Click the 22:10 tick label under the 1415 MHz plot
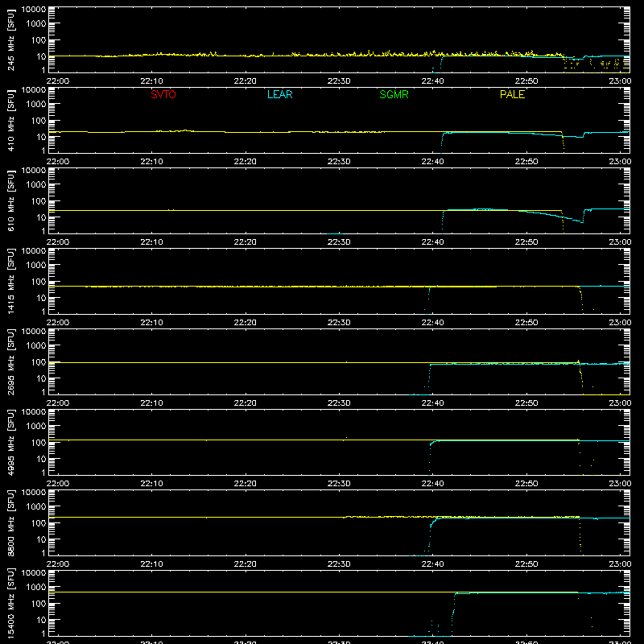The width and height of the screenshot is (644, 644). (x=151, y=323)
